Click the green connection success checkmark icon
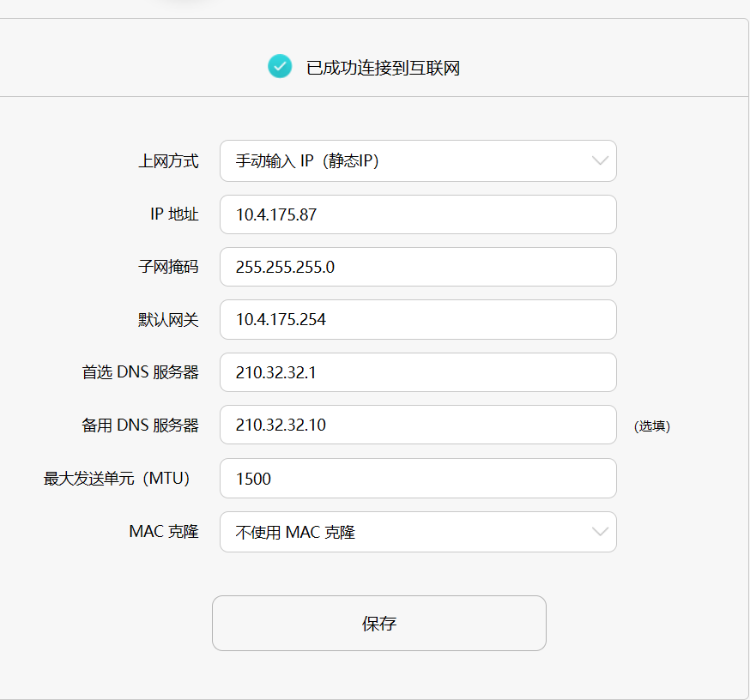The height and width of the screenshot is (700, 750). 280,66
